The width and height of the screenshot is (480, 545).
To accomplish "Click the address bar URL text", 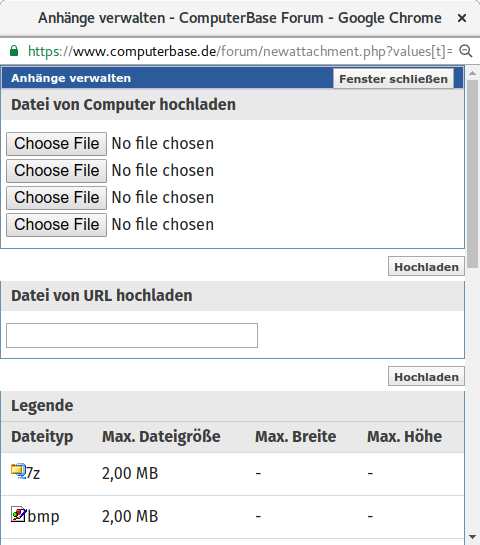I will (x=240, y=51).
